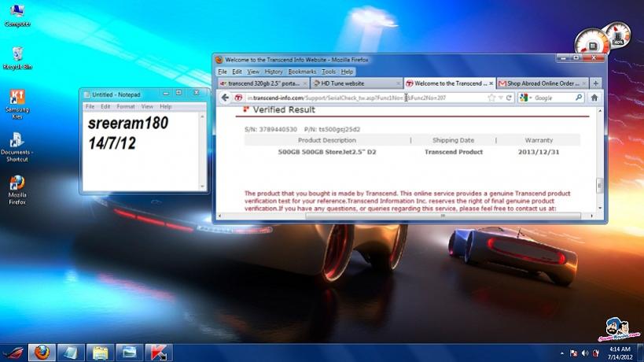Click the 'Shipping Date' column header

pyautogui.click(x=453, y=141)
